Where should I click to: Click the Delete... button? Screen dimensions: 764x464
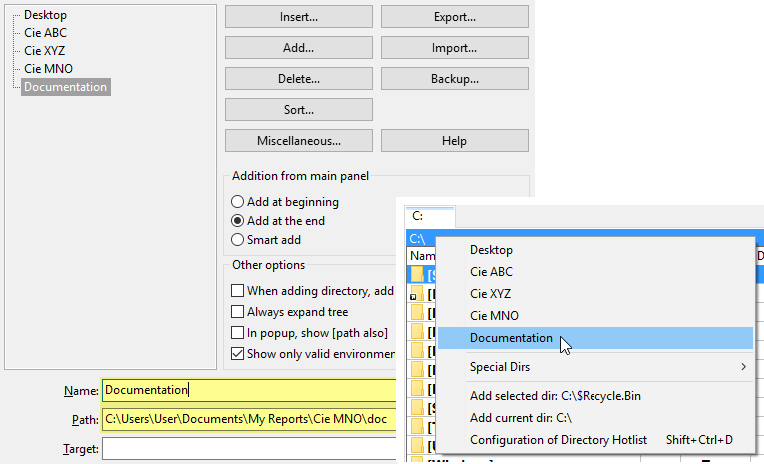click(298, 79)
